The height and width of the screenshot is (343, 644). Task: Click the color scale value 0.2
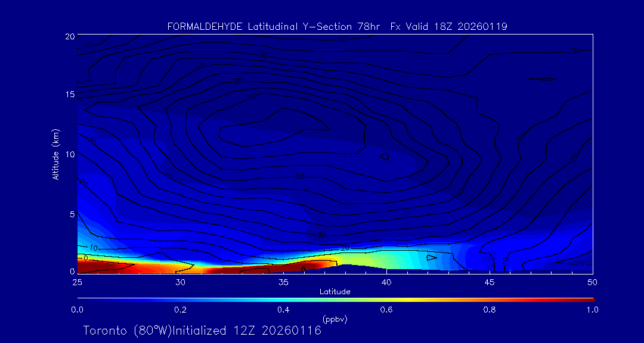[x=180, y=310]
